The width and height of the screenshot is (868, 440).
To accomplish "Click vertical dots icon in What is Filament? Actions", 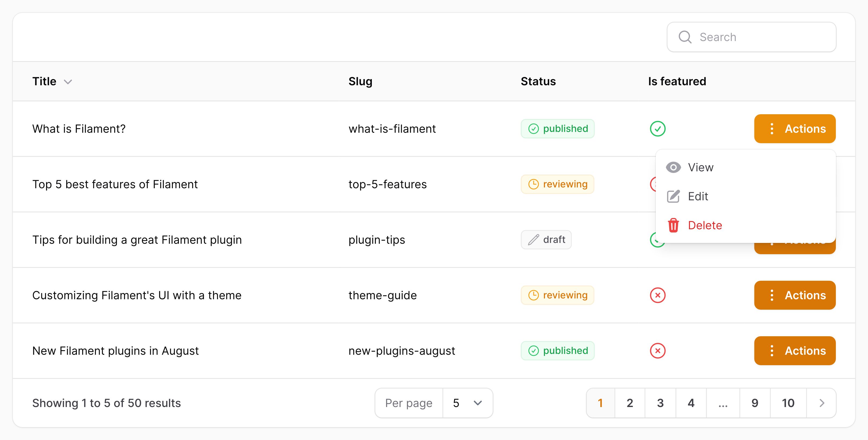I will [772, 129].
